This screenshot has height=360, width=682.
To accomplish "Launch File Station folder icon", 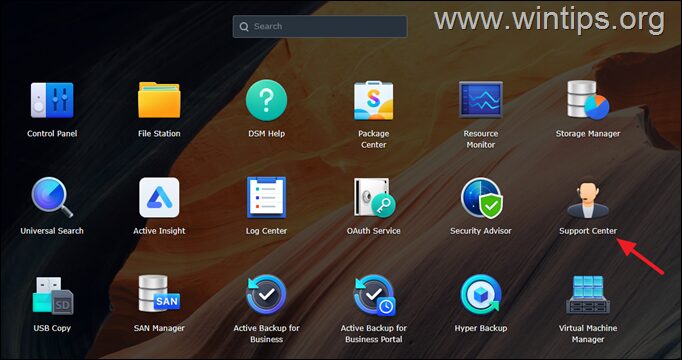I will coord(159,100).
